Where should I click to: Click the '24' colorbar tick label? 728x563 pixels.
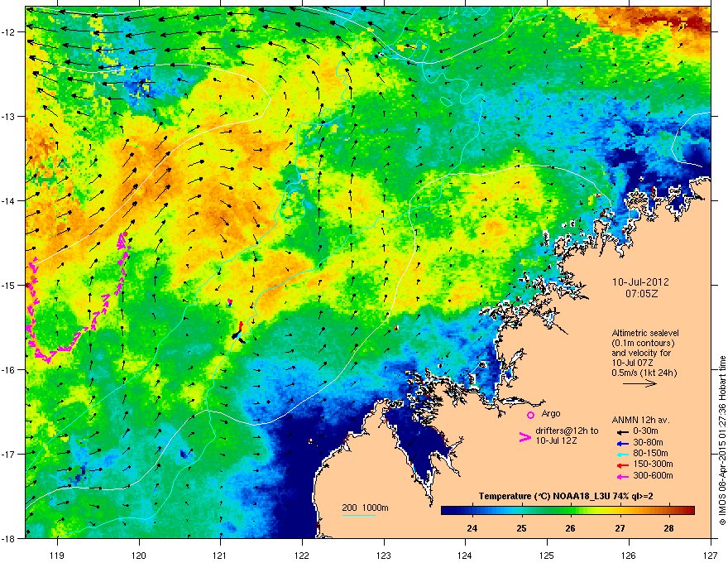point(472,528)
